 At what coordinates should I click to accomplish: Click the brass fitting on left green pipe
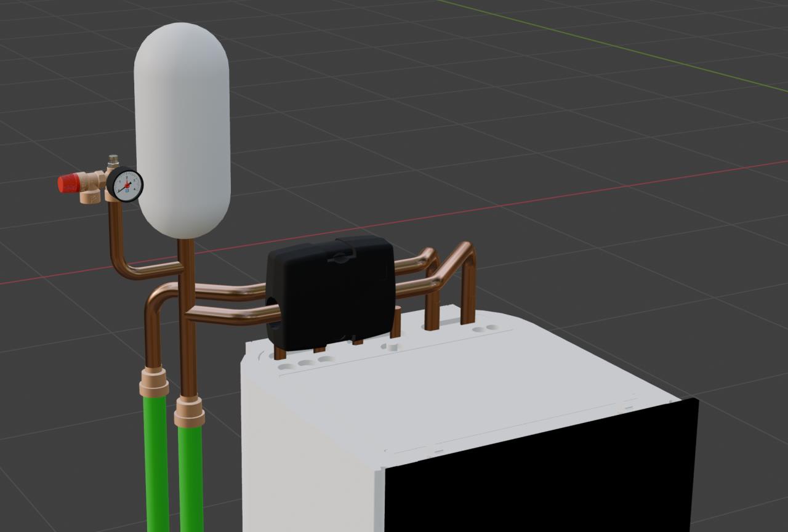point(153,382)
